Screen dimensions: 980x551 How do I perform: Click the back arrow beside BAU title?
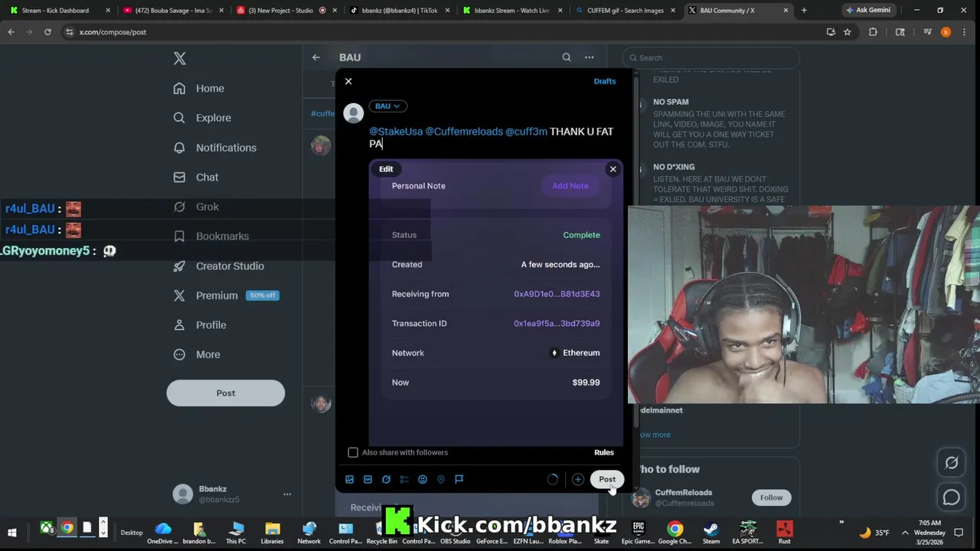315,57
